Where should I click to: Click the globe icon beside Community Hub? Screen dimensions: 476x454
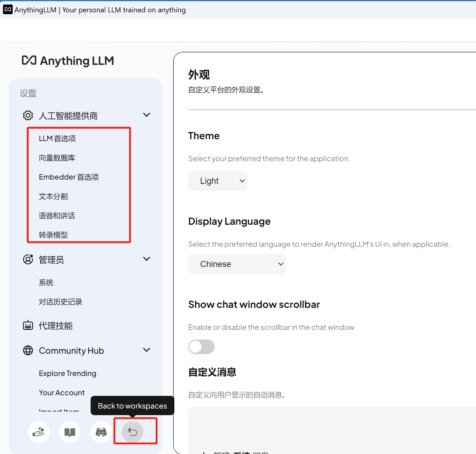pos(28,350)
